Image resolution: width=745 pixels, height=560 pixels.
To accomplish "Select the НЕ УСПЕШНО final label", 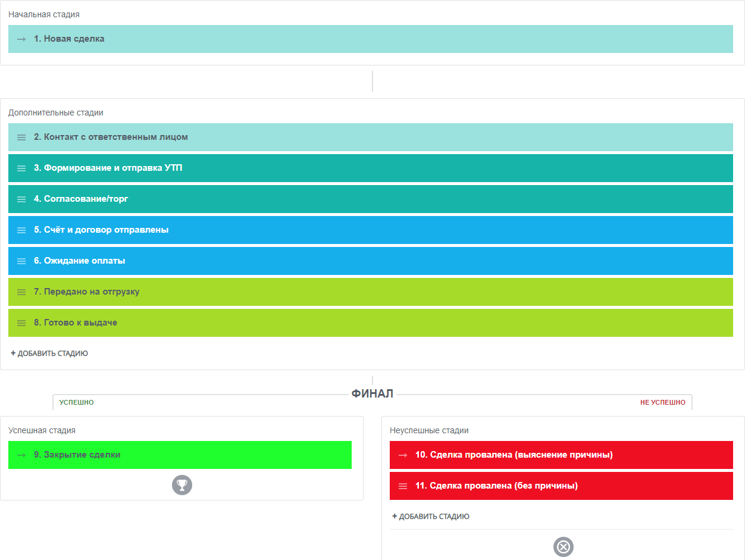I will point(662,402).
